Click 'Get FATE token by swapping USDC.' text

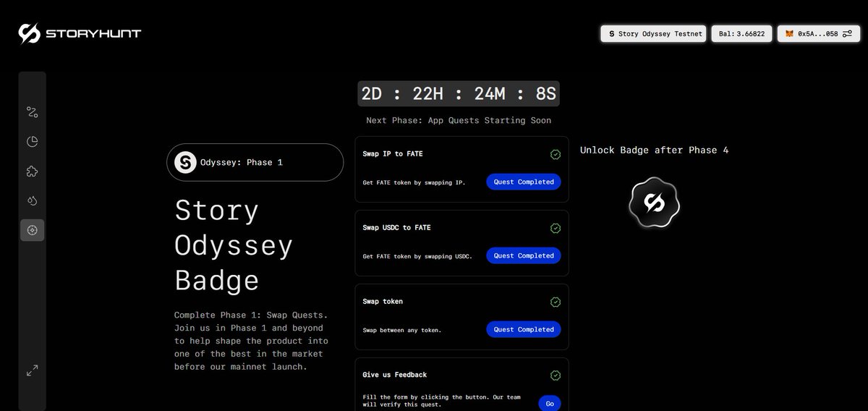[417, 256]
